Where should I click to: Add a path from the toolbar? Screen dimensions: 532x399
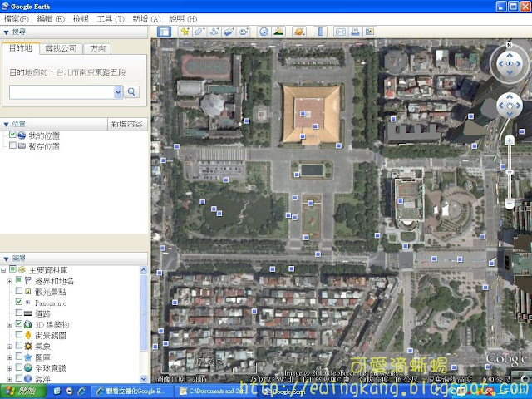214,32
